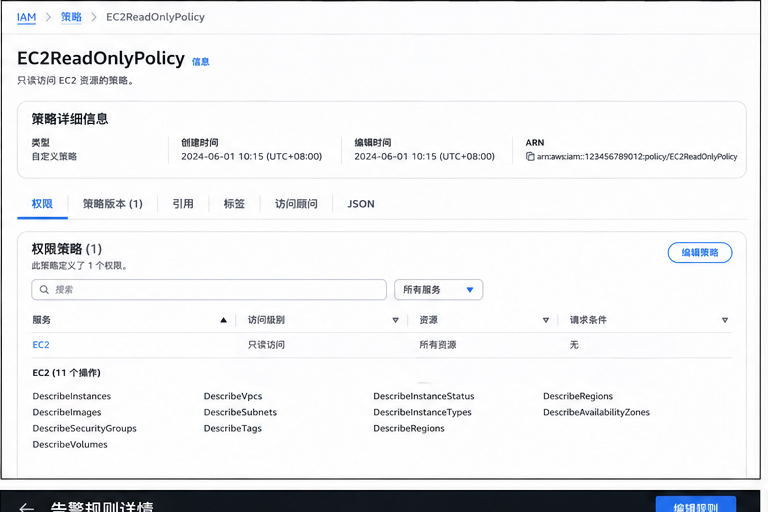Click the 请求条件 column sort arrow

[x=725, y=320]
